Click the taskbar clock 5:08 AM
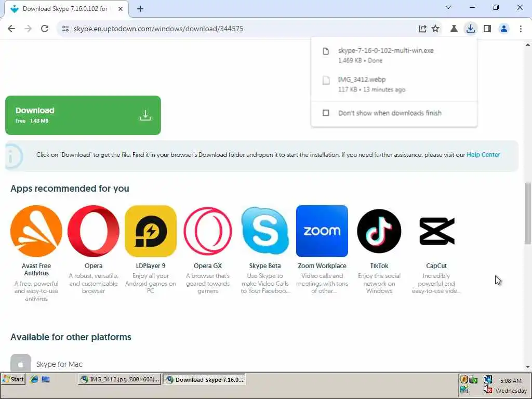This screenshot has width=532, height=399. 511,381
